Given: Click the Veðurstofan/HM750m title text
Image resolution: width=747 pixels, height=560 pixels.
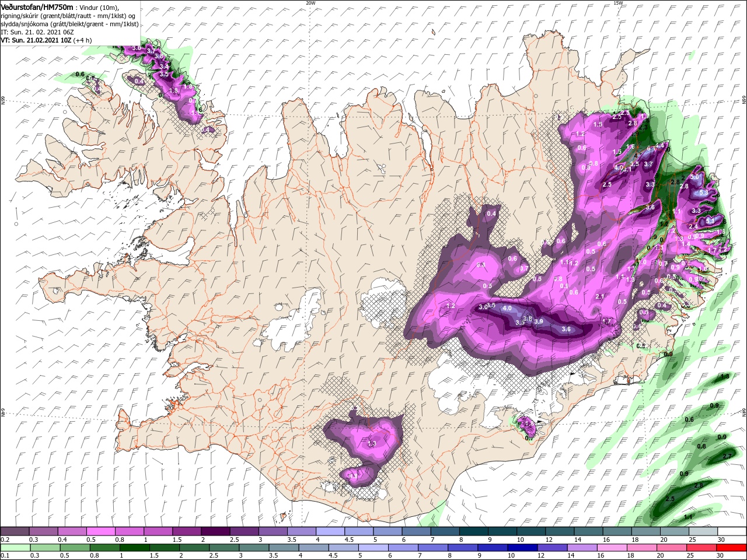Looking at the screenshot, I should (37, 6).
